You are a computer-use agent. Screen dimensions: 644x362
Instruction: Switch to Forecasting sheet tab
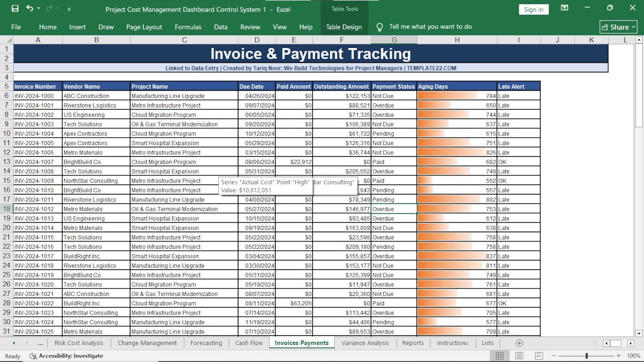(206, 343)
